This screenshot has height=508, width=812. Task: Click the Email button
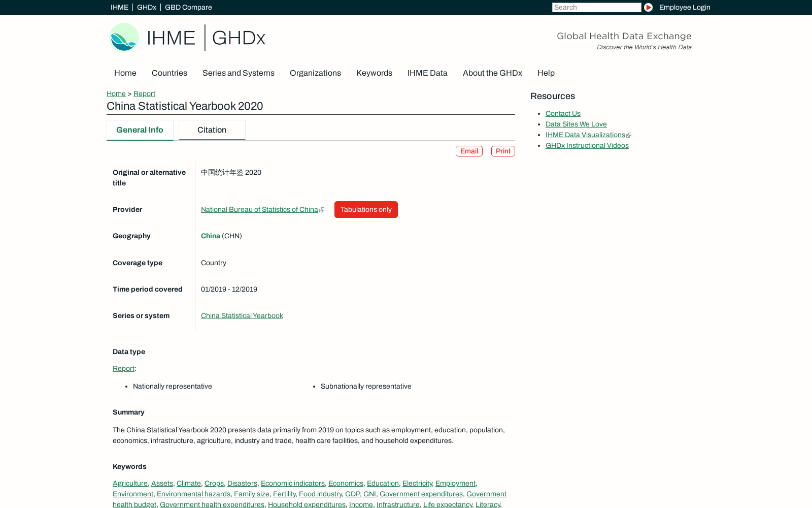pos(469,151)
